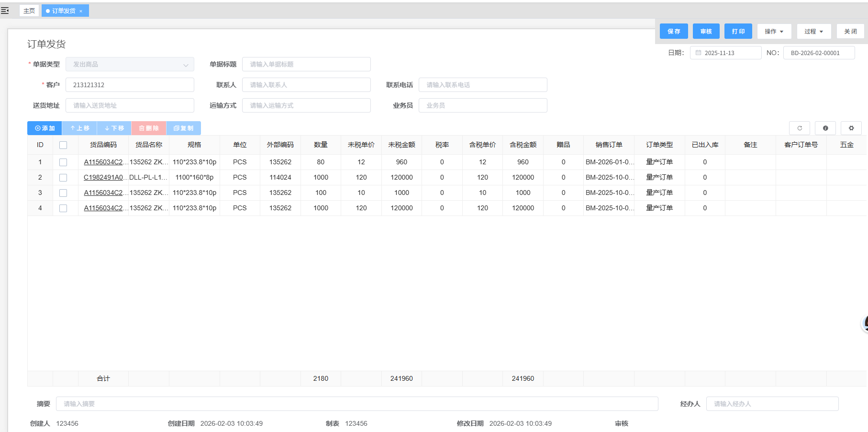The height and width of the screenshot is (432, 868).
Task: Click the refresh icon above the table
Action: (799, 128)
